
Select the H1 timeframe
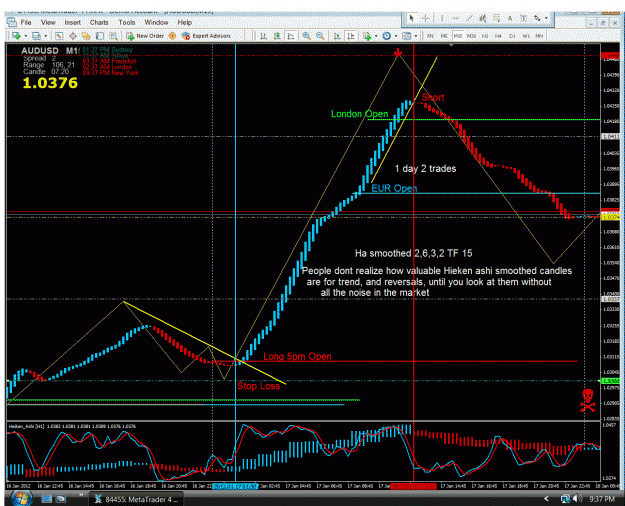coord(485,36)
